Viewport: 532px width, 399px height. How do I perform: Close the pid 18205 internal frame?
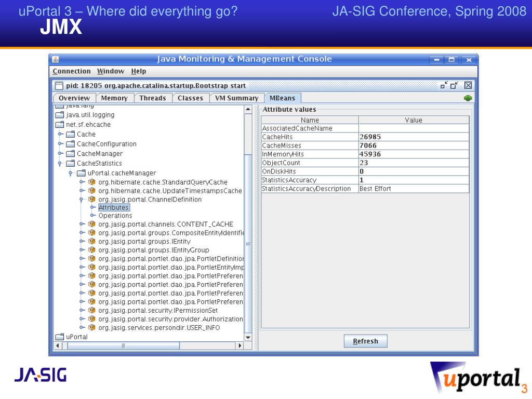(468, 85)
